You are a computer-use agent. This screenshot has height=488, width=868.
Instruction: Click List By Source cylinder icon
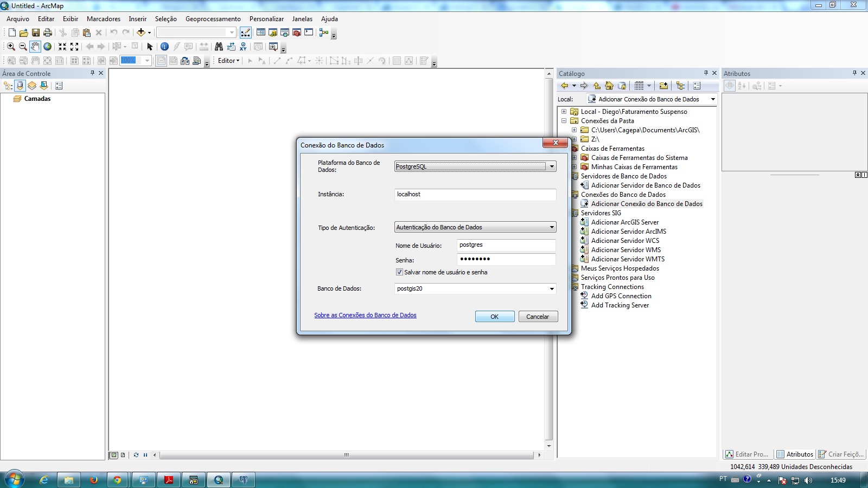tap(20, 86)
